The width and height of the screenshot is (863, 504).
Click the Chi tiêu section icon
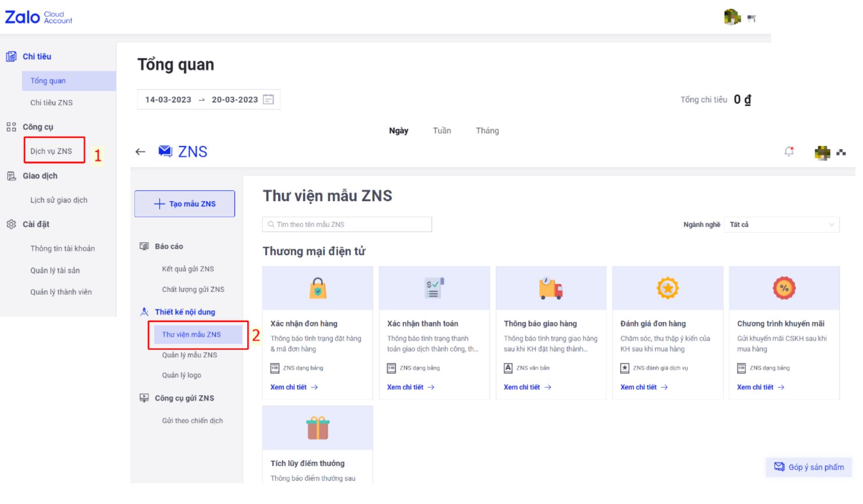[11, 56]
